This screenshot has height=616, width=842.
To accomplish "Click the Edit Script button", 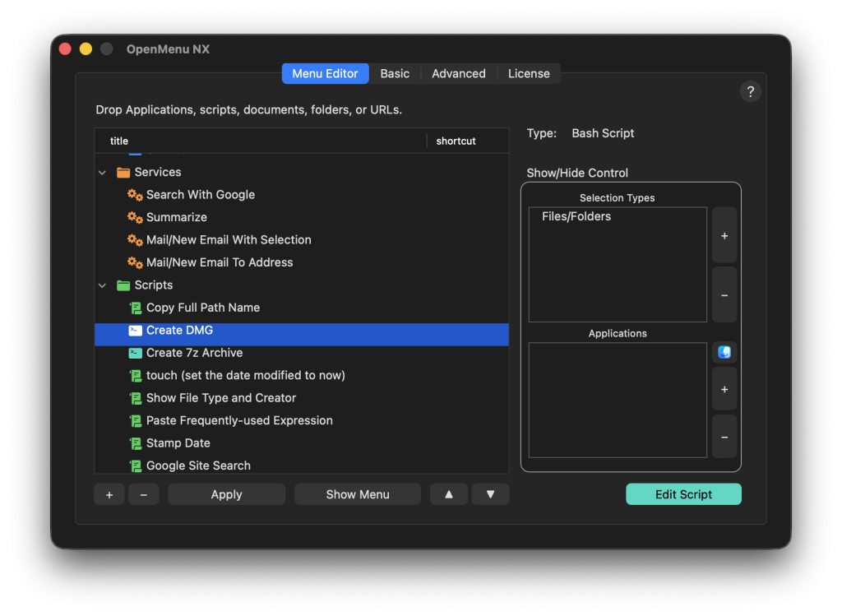I will tap(683, 494).
